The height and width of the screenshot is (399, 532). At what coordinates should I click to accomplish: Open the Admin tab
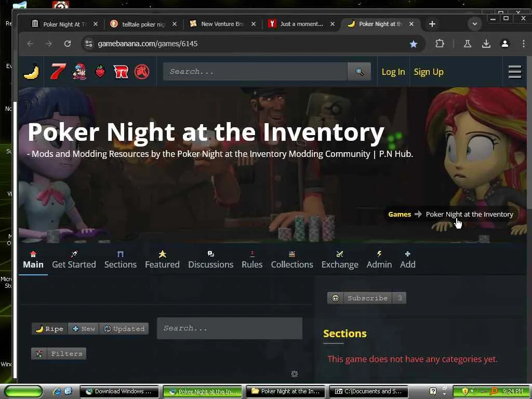pyautogui.click(x=379, y=260)
